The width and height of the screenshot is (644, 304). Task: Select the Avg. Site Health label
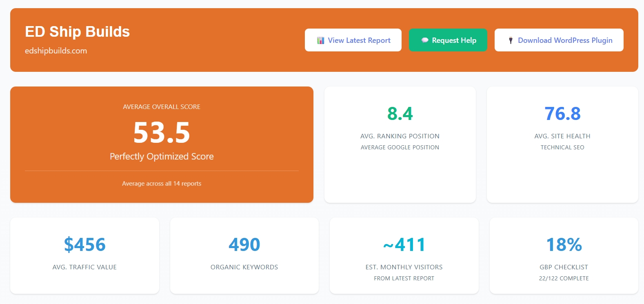pyautogui.click(x=562, y=136)
